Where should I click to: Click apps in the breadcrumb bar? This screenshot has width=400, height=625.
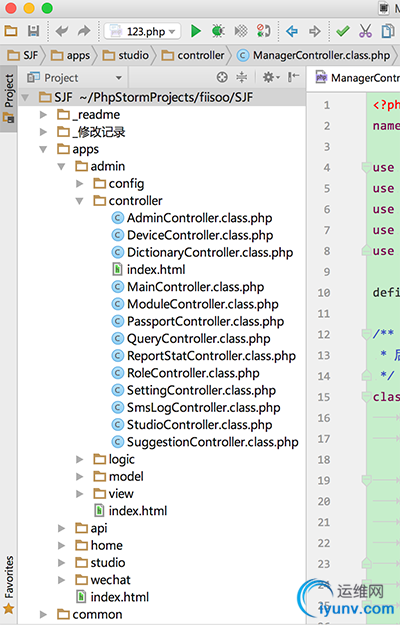pyautogui.click(x=71, y=55)
